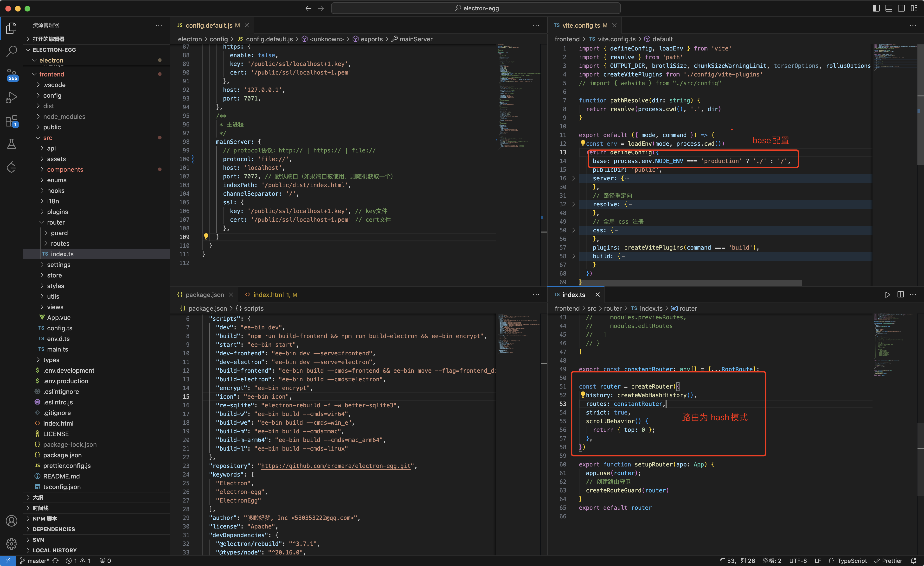Viewport: 924px width, 566px height.
Task: Run the index.ts file with play icon
Action: point(888,295)
